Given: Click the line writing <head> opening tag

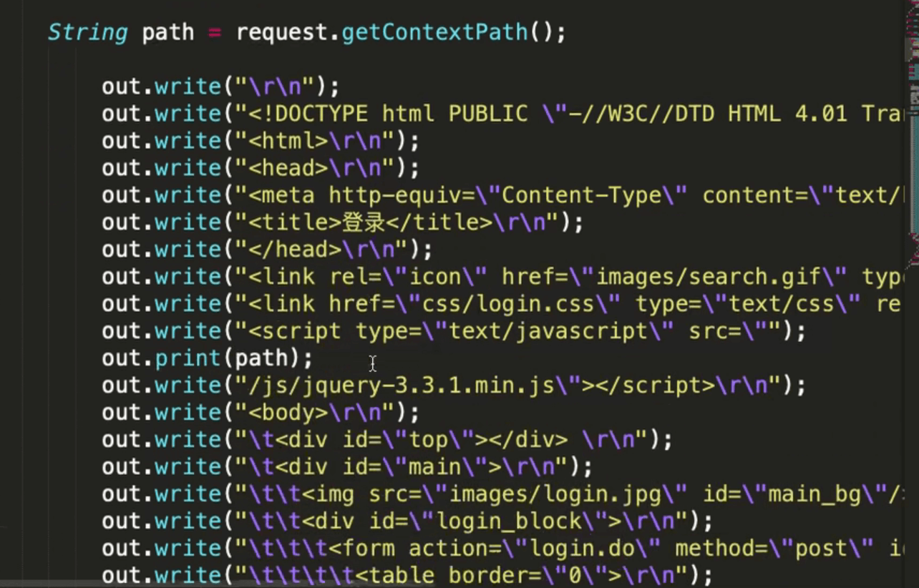Looking at the screenshot, I should pos(261,168).
